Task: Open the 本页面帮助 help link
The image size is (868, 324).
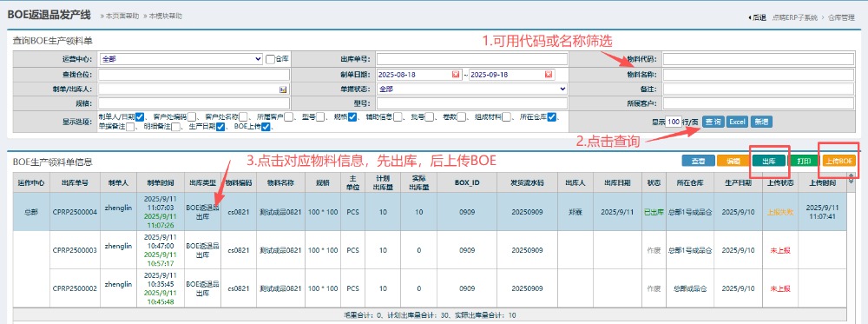Action: [x=120, y=16]
